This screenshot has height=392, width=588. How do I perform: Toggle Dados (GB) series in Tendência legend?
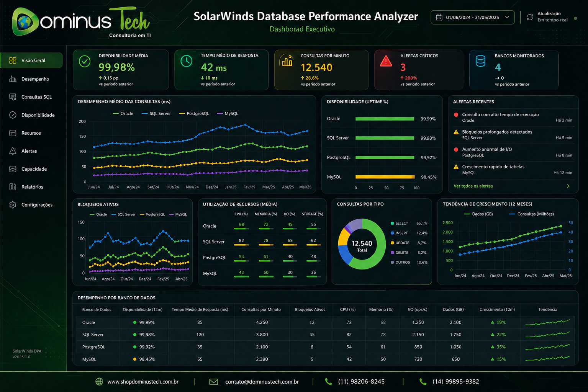(478, 214)
